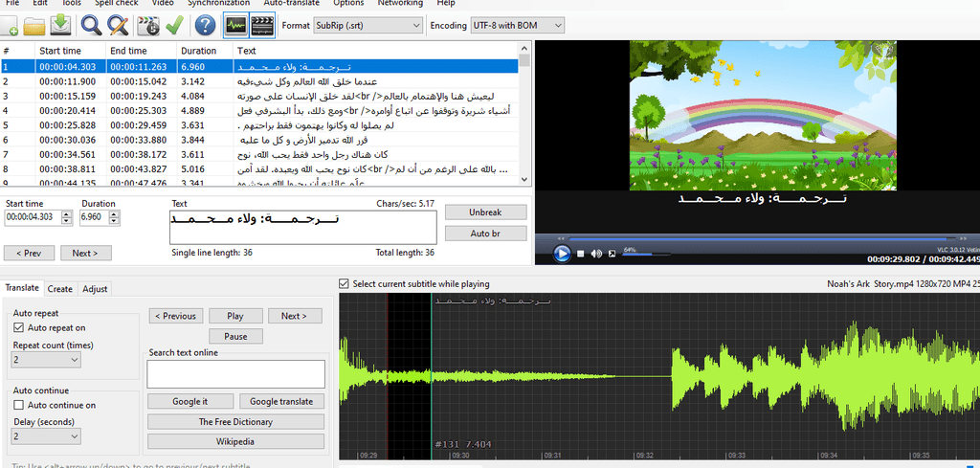Click the Start time column header
The image size is (980, 468).
coord(71,51)
